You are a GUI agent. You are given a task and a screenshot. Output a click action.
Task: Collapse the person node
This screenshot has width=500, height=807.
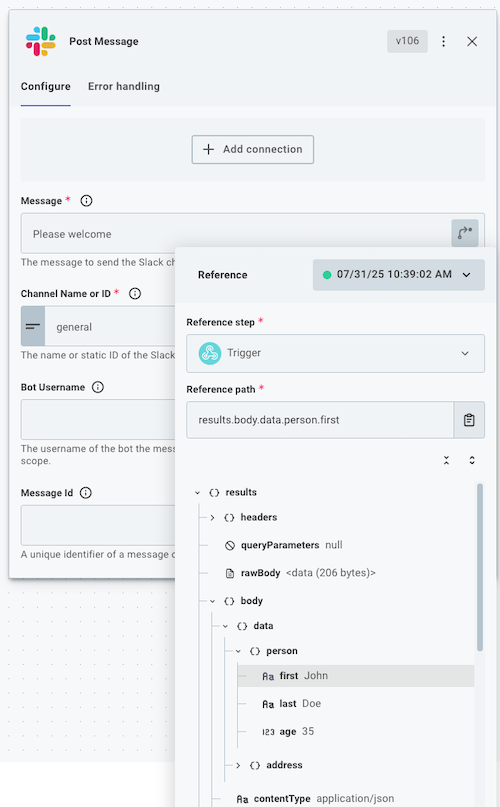(x=238, y=651)
